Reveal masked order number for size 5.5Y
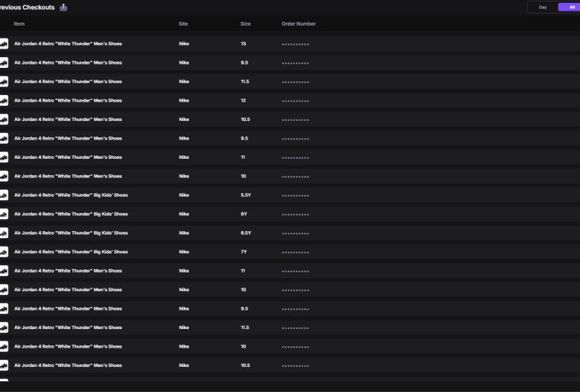580x392 pixels. point(295,196)
